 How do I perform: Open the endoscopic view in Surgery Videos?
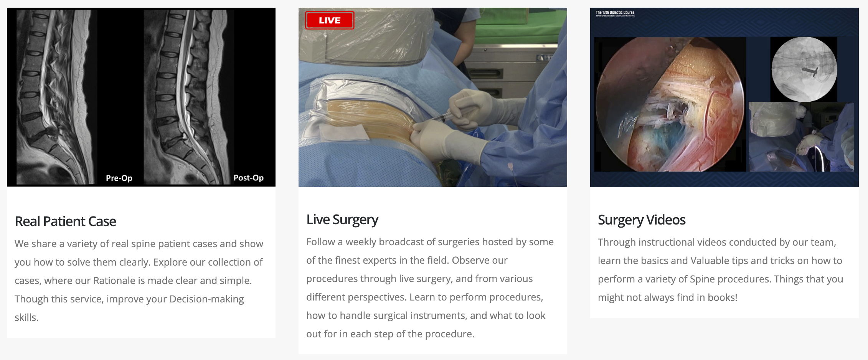coord(670,104)
